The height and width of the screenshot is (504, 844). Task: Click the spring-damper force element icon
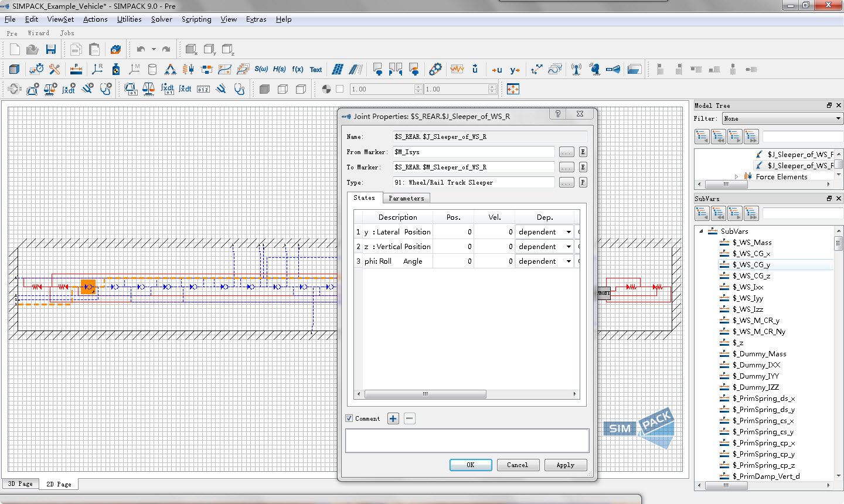(x=188, y=69)
